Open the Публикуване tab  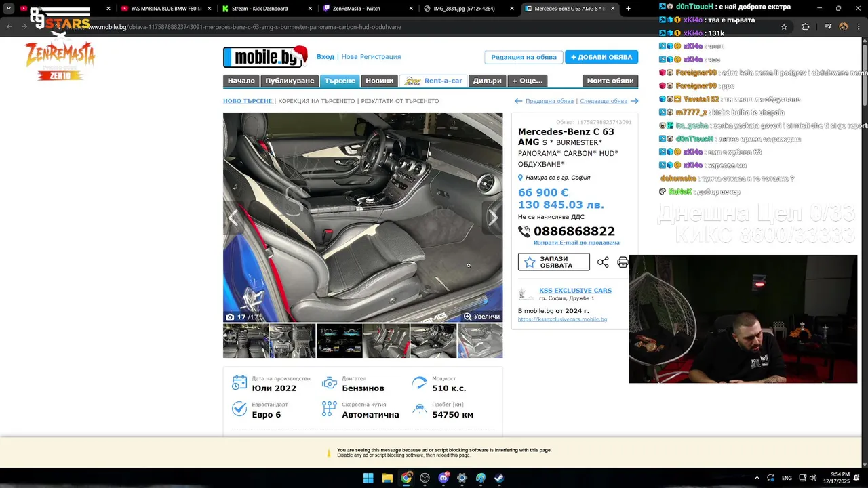point(290,81)
